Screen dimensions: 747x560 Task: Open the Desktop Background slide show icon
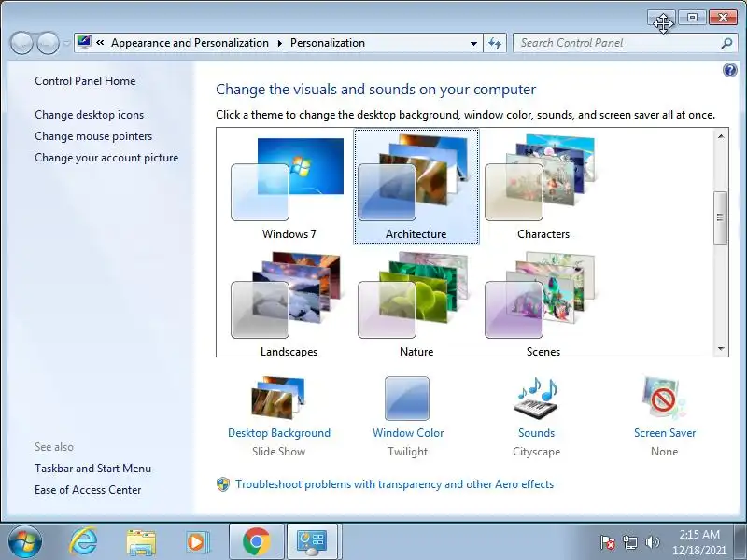point(278,398)
